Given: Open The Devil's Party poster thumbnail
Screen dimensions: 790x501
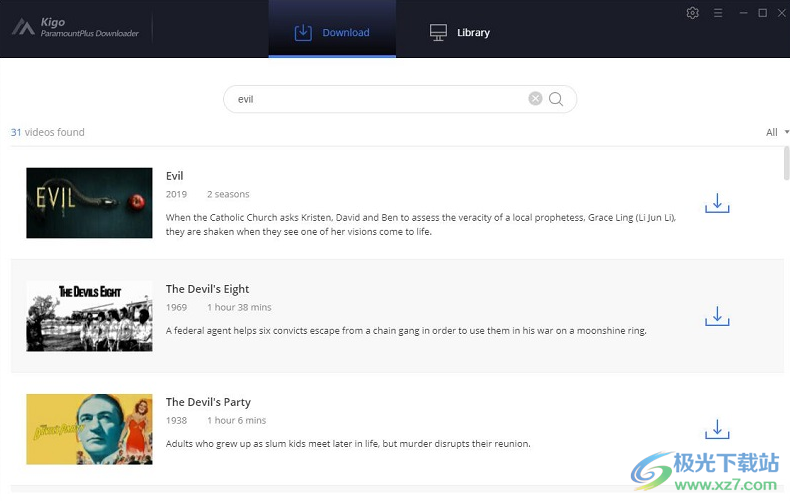Looking at the screenshot, I should [x=89, y=429].
